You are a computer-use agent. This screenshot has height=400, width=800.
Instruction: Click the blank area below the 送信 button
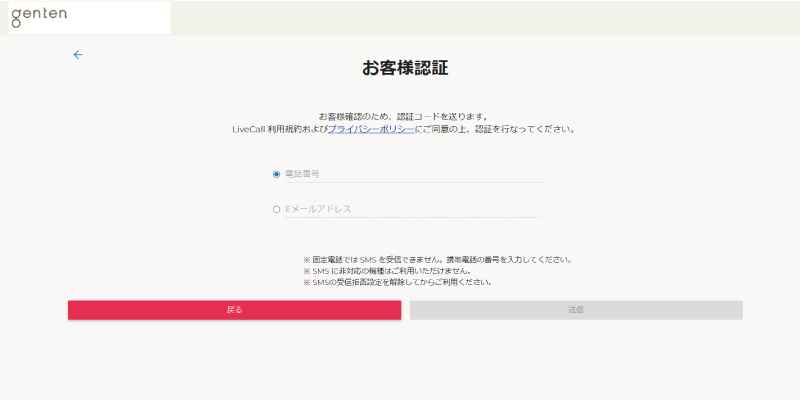click(576, 355)
